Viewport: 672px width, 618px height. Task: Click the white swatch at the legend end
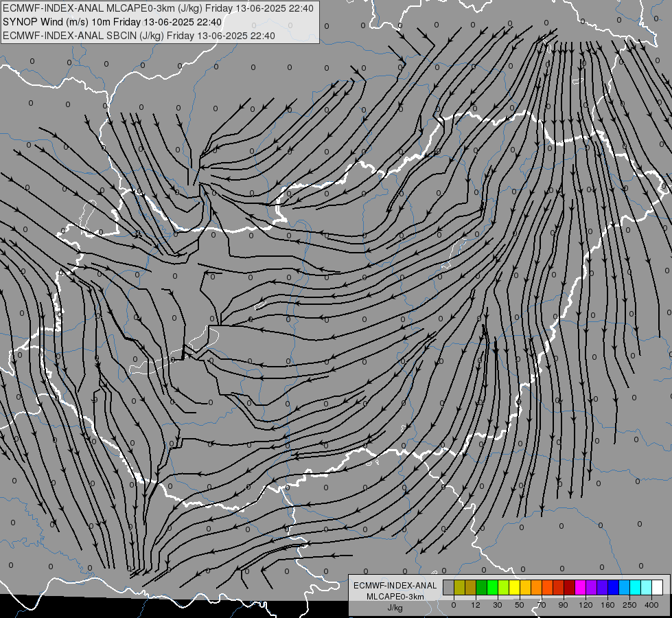pyautogui.click(x=658, y=587)
